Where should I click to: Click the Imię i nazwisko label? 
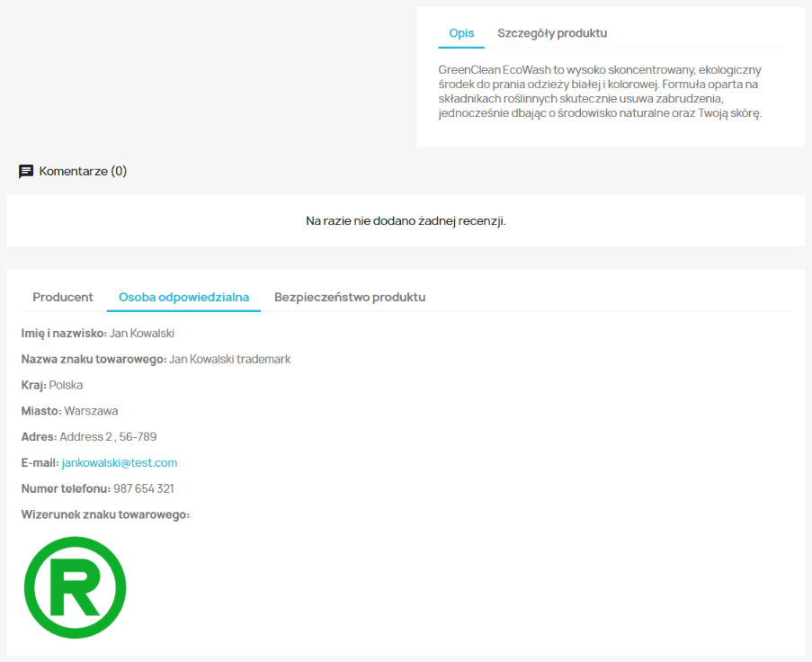point(64,333)
